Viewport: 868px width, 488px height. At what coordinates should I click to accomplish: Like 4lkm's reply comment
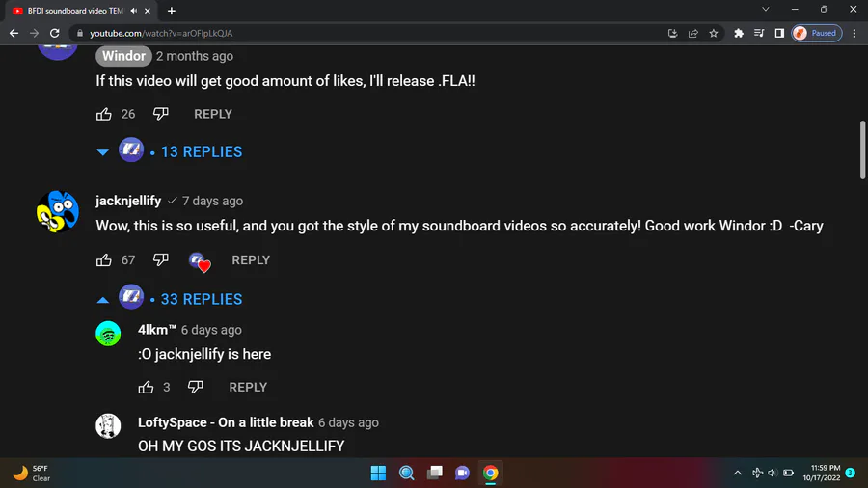click(x=147, y=387)
